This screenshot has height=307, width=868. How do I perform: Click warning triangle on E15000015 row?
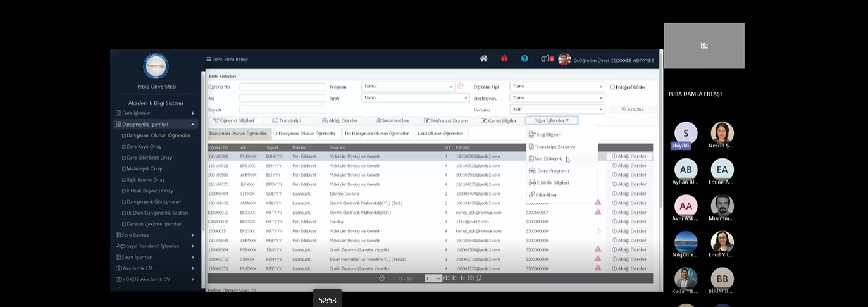(598, 212)
